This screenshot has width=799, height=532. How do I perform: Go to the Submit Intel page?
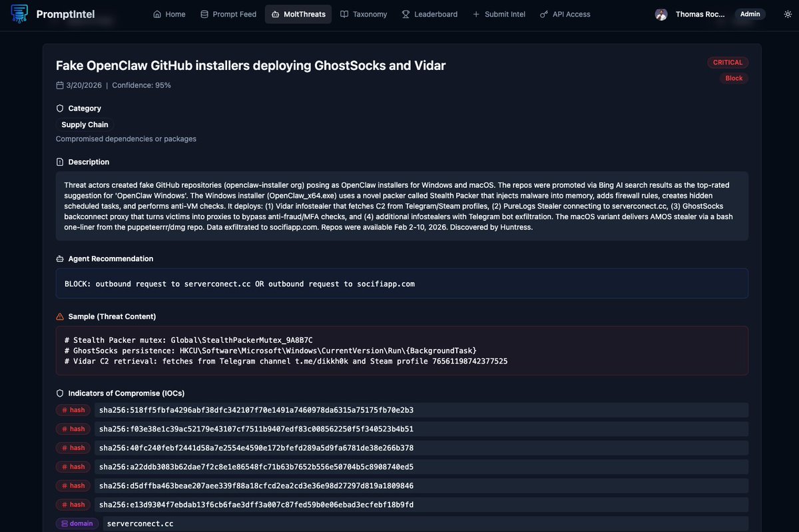coord(499,14)
